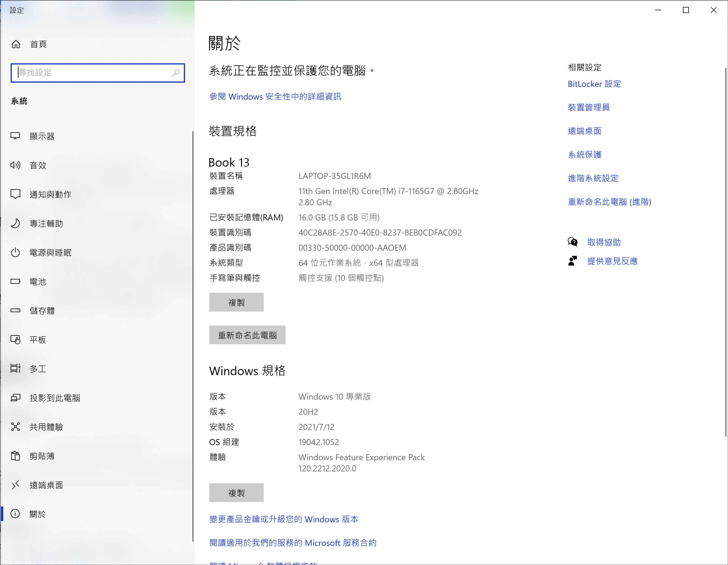The height and width of the screenshot is (565, 728).
Task: Open Sound (音效) speaker icon
Action: (15, 165)
